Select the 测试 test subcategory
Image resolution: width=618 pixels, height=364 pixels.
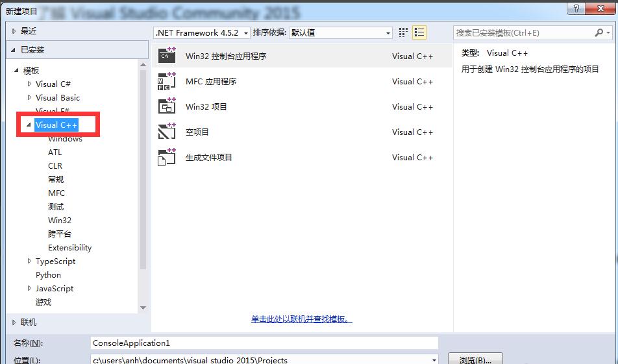[x=56, y=206]
